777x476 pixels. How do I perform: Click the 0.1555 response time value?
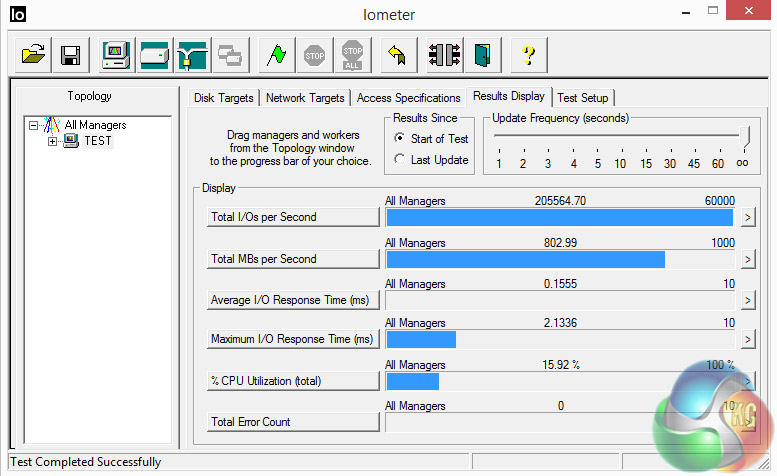tap(560, 284)
